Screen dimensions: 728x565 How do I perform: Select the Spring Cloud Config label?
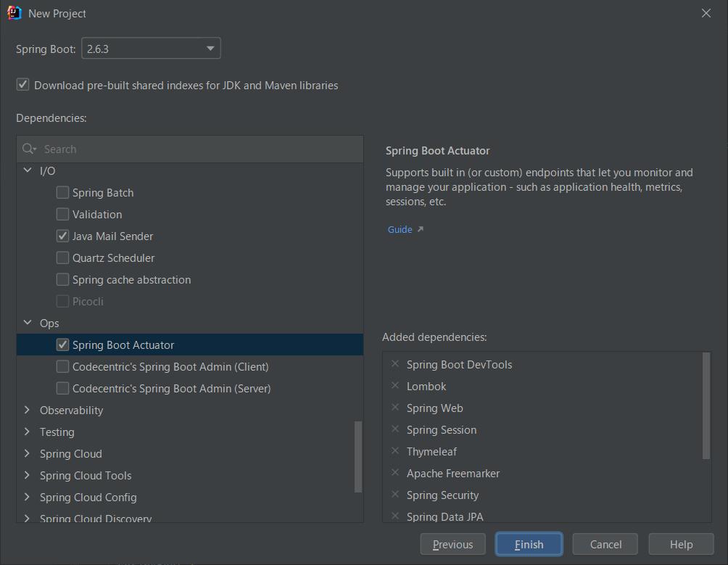(x=88, y=498)
